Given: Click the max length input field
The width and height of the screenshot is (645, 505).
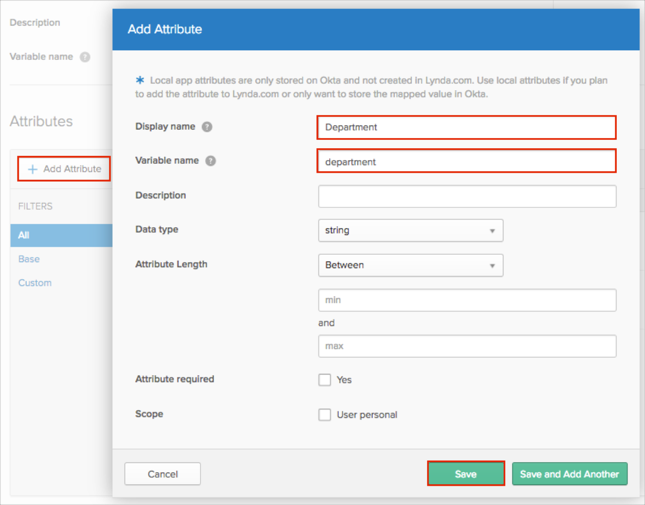Looking at the screenshot, I should (x=466, y=346).
